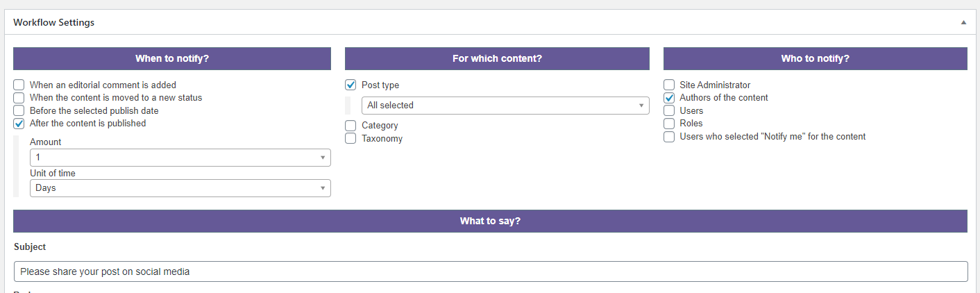Viewport: 980px width, 293px height.
Task: Open the Amount dropdown
Action: click(180, 158)
